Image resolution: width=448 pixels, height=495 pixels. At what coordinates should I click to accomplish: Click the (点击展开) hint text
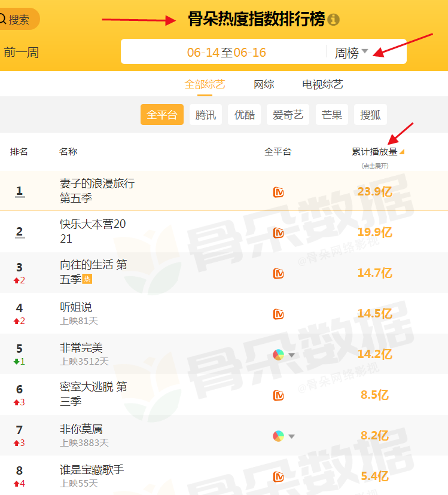pos(375,166)
